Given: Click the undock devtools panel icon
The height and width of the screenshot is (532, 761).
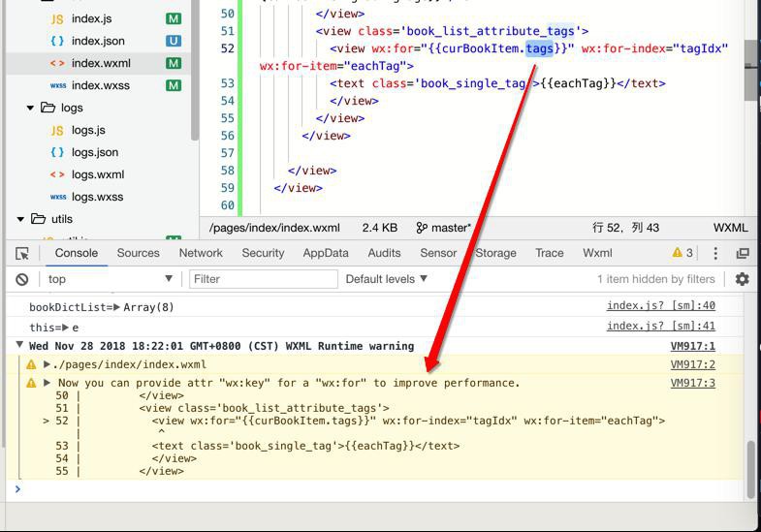Looking at the screenshot, I should tap(743, 253).
